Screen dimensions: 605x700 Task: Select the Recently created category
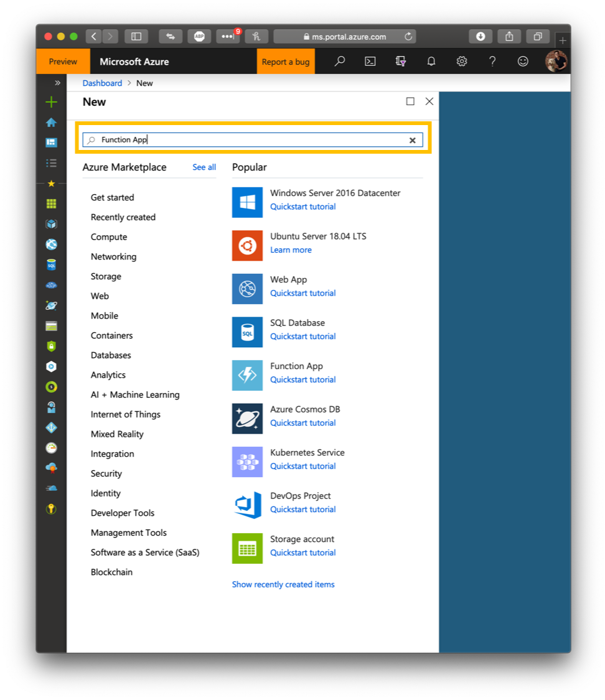point(123,217)
